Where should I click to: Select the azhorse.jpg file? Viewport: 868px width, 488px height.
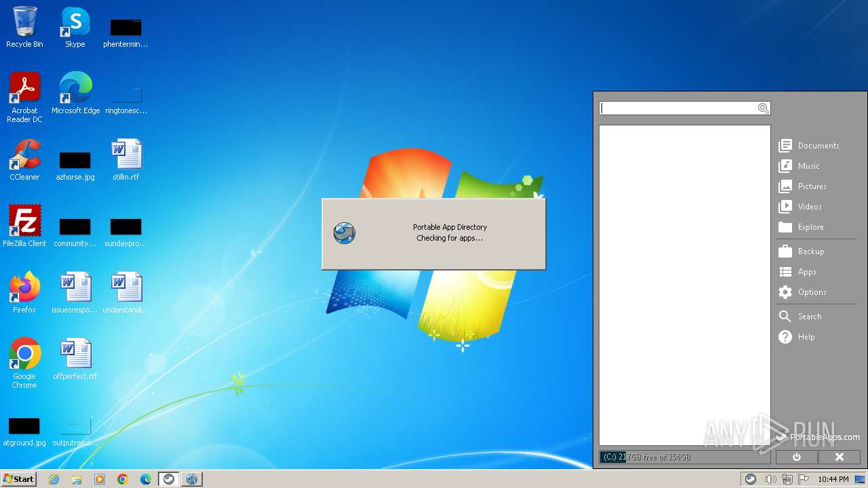tap(75, 165)
